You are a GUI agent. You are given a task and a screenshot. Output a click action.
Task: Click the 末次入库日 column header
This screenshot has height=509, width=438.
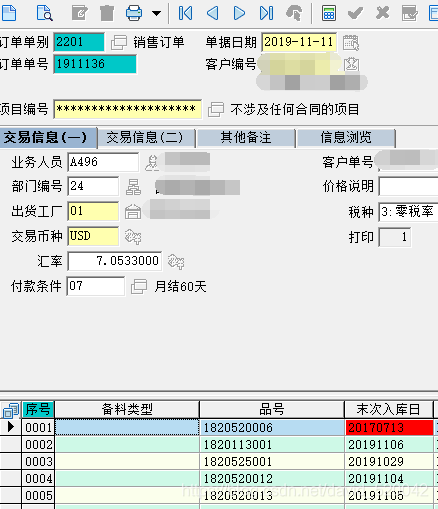pyautogui.click(x=388, y=409)
